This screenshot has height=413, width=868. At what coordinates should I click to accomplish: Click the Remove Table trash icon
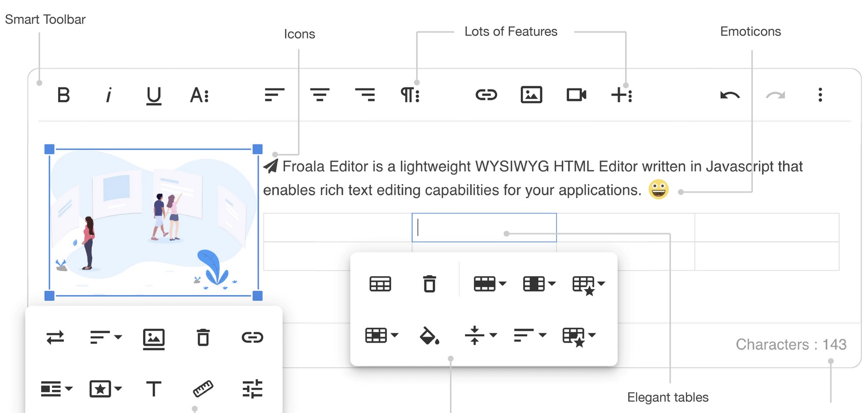click(x=429, y=284)
